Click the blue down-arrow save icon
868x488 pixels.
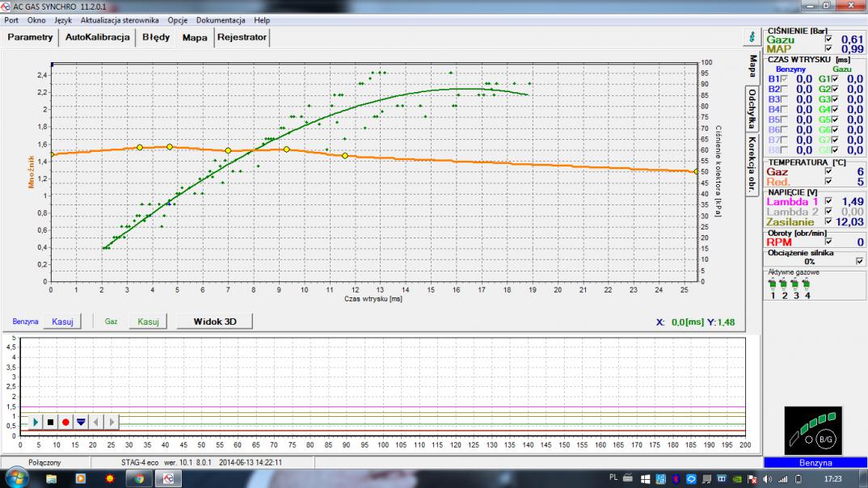point(80,422)
